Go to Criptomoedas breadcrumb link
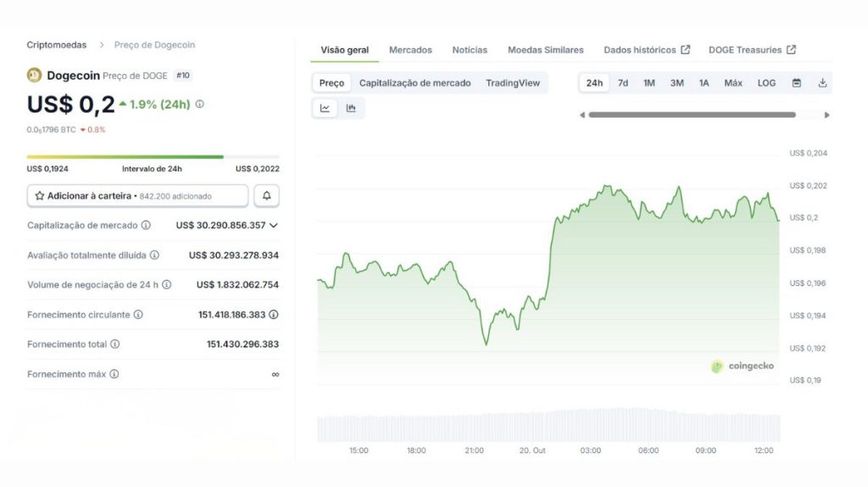The width and height of the screenshot is (868, 487). pyautogui.click(x=57, y=45)
